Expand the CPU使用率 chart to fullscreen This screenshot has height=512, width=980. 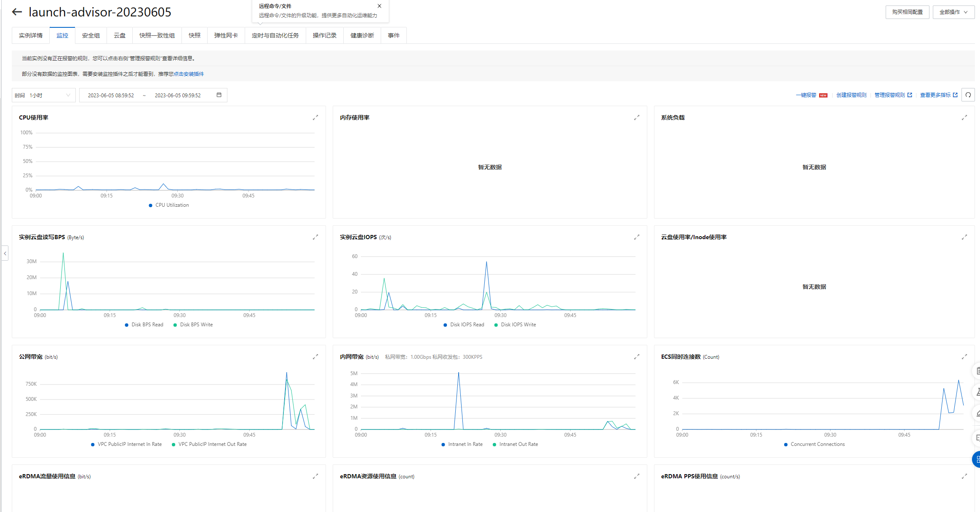(315, 117)
